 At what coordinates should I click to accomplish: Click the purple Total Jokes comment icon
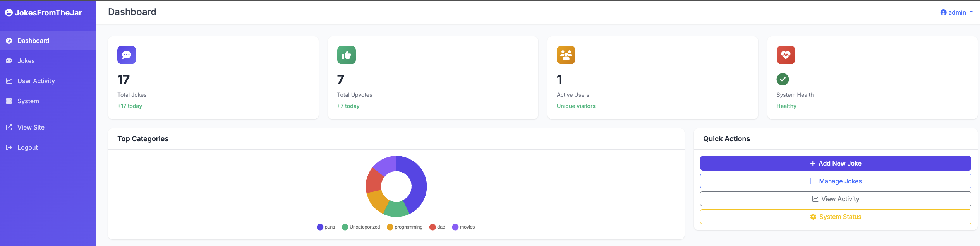pos(127,55)
